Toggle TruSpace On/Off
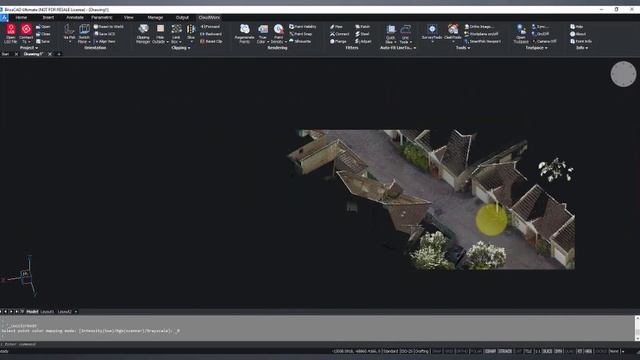 coord(540,34)
